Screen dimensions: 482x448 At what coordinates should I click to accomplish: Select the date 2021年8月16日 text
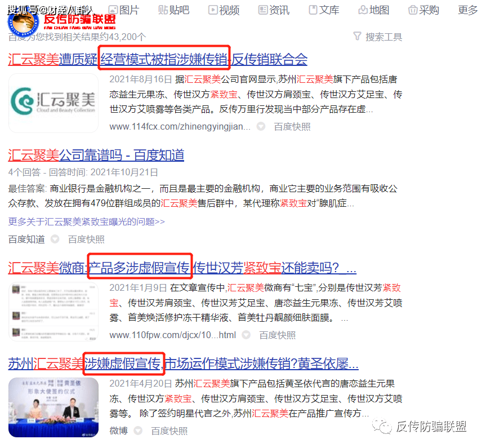pyautogui.click(x=140, y=79)
